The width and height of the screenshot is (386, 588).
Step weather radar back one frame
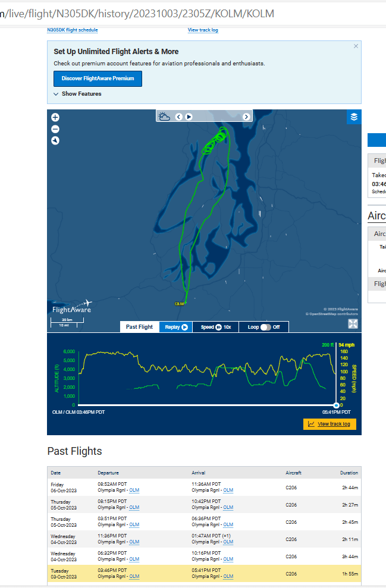coord(178,117)
